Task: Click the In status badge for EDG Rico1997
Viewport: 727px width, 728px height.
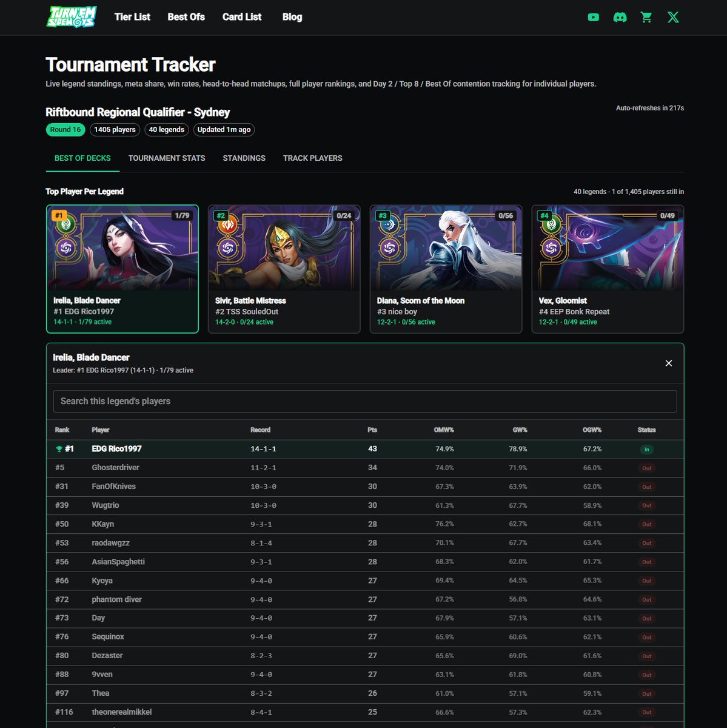Action: (x=647, y=450)
